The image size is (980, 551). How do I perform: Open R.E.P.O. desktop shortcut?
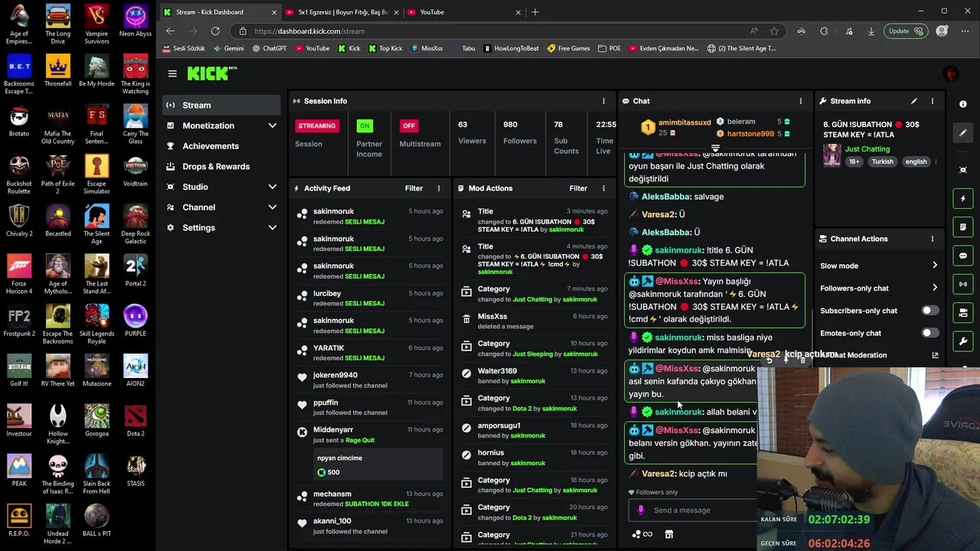pos(19,519)
